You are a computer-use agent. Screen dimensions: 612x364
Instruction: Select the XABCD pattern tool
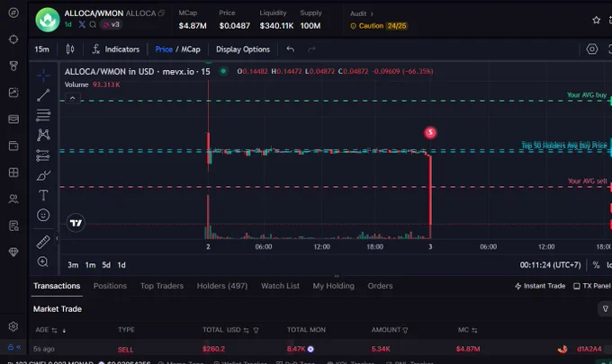[43, 135]
